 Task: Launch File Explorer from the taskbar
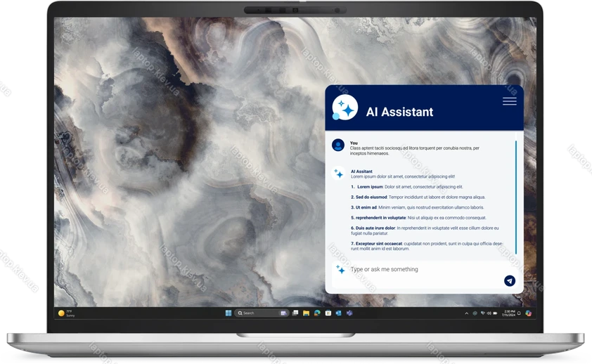(x=306, y=313)
